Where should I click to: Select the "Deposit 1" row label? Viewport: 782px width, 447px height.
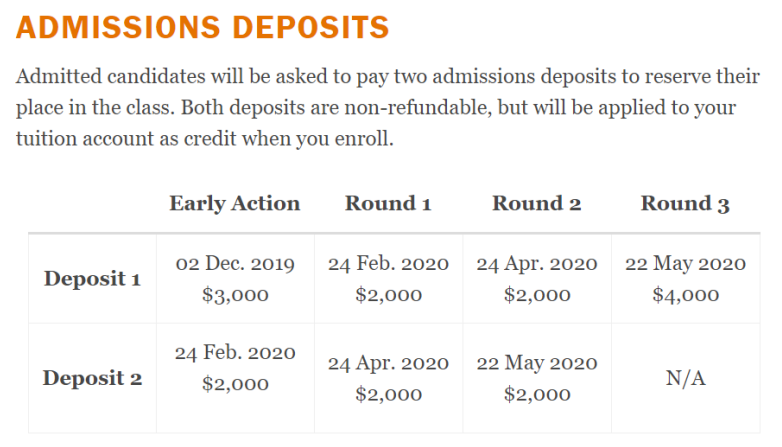(x=92, y=279)
